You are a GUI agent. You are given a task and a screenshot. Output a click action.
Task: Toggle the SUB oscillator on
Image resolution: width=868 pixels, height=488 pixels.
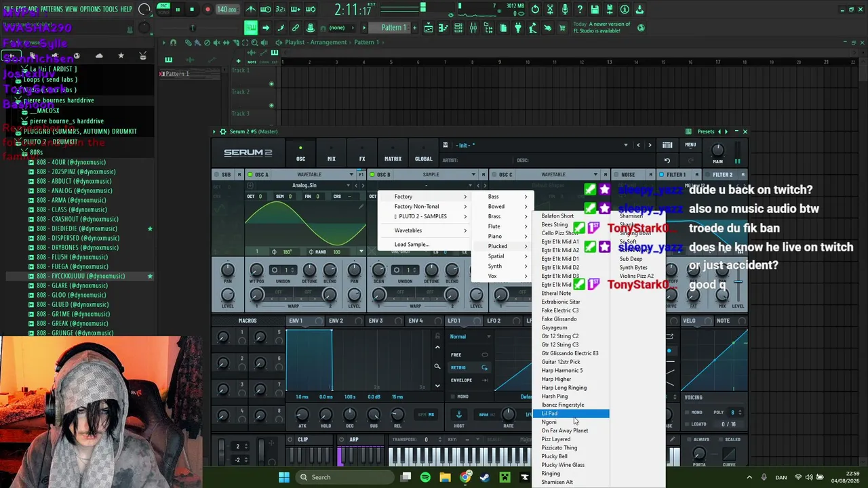(217, 175)
